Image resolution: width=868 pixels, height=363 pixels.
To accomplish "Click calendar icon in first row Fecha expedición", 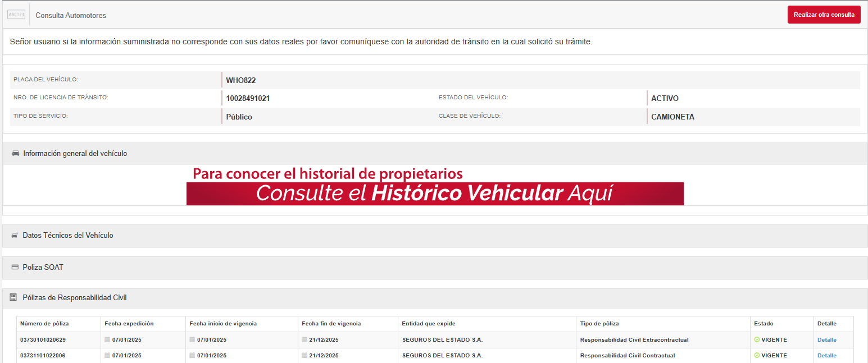I will [x=107, y=340].
